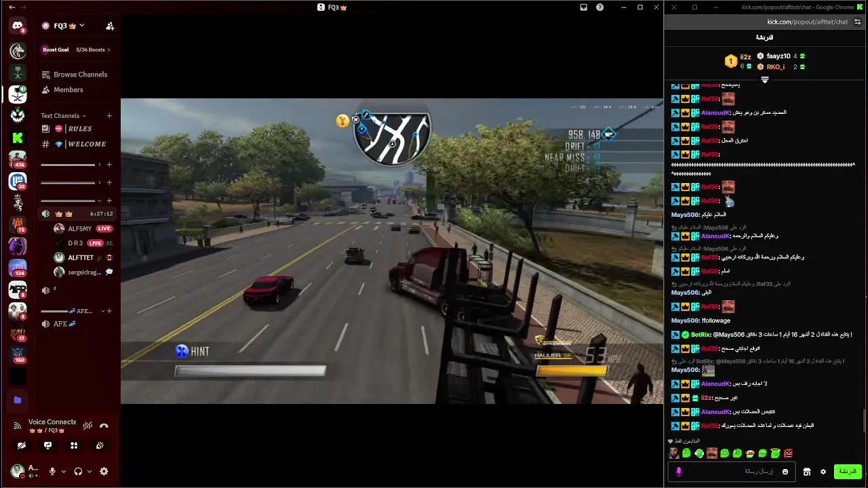The image size is (868, 488).
Task: Open the Discord inbox icon in title bar
Action: [584, 7]
